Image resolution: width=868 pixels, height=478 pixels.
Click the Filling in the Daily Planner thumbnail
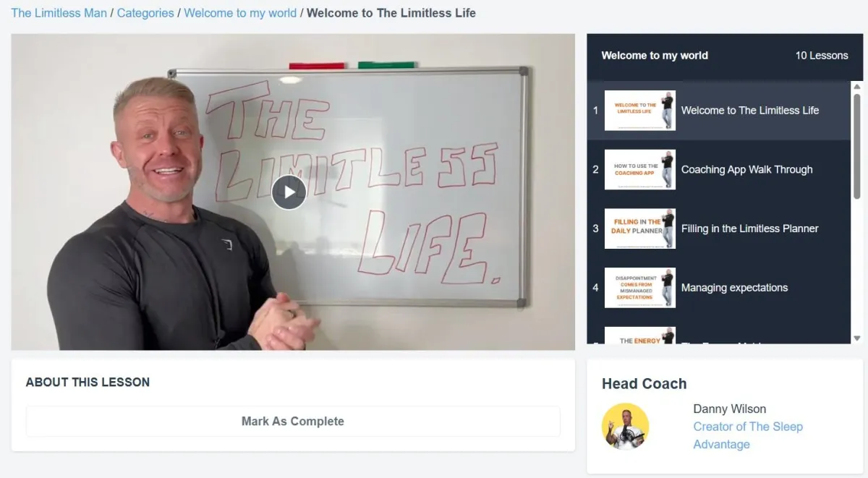tap(640, 229)
